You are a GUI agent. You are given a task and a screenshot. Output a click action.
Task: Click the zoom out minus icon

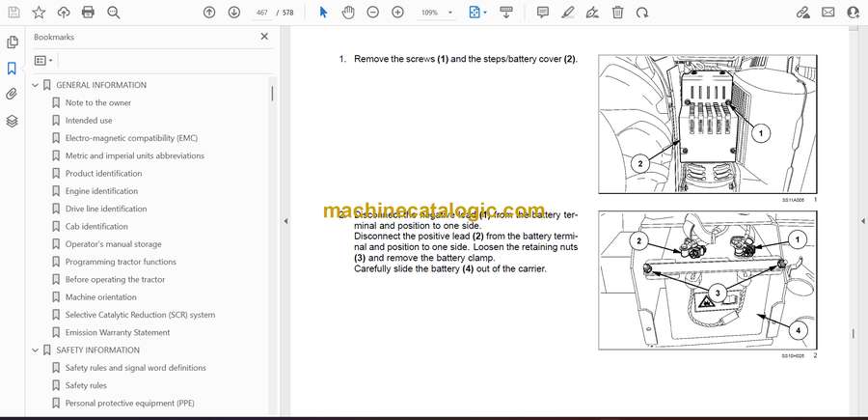click(373, 13)
